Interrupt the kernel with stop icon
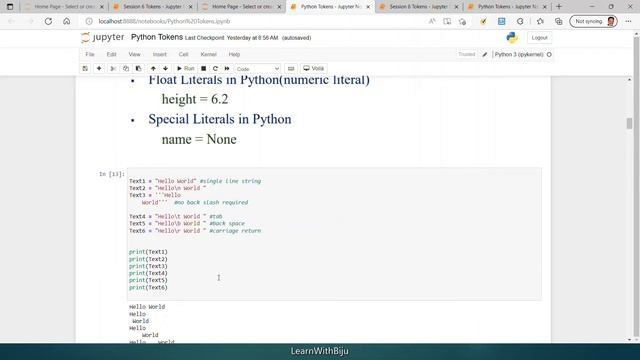 [x=203, y=69]
